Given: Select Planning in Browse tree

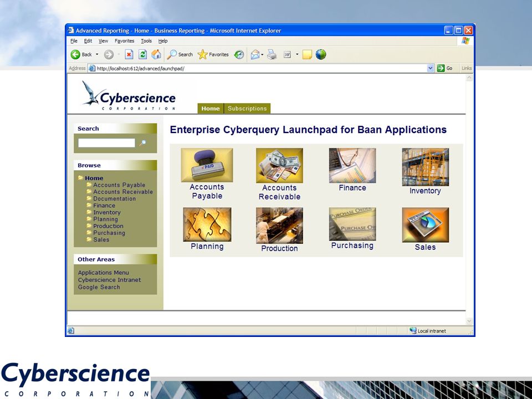Looking at the screenshot, I should click(x=105, y=219).
